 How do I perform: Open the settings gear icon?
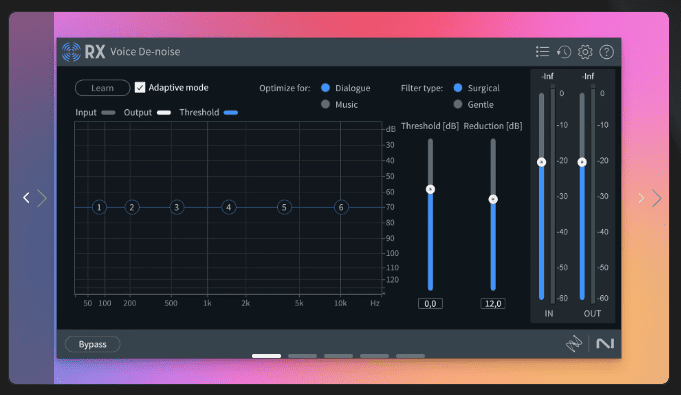coord(585,52)
